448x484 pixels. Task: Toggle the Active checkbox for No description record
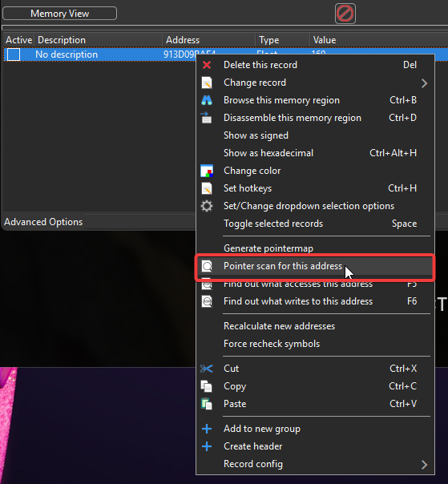coord(14,54)
